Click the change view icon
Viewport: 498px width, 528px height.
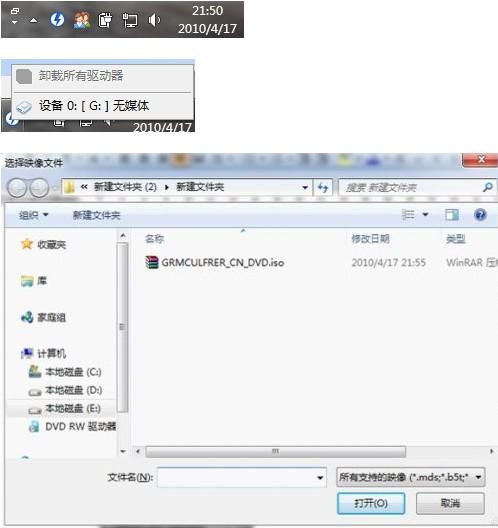click(x=408, y=214)
